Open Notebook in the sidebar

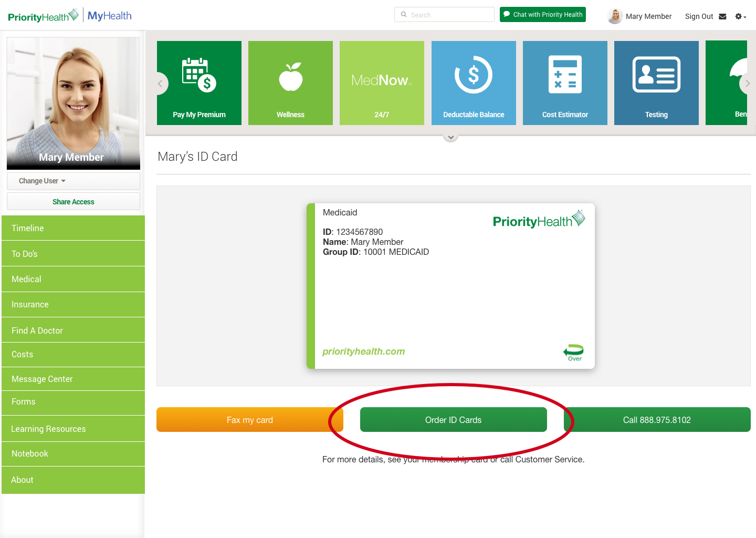73,454
